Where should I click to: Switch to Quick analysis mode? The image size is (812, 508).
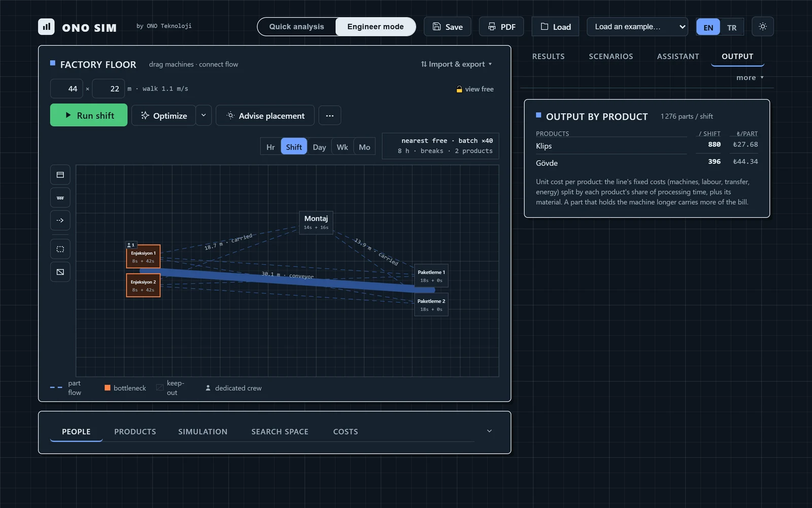click(x=296, y=26)
